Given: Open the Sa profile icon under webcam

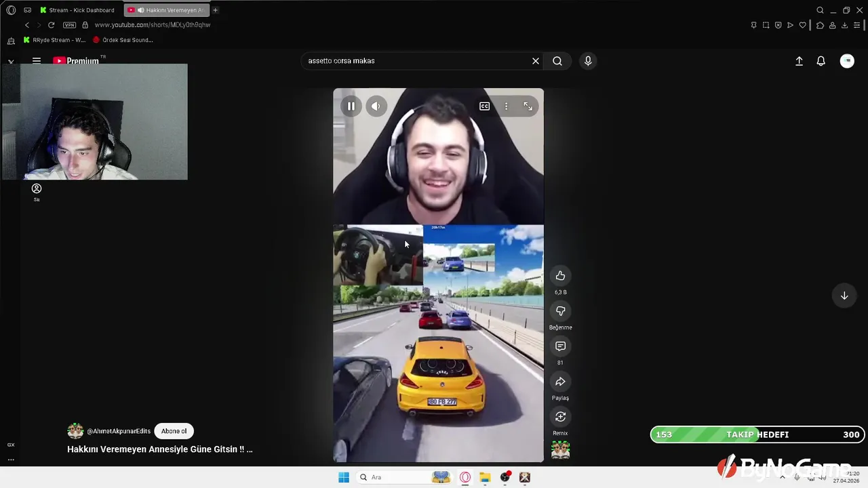Looking at the screenshot, I should [37, 189].
